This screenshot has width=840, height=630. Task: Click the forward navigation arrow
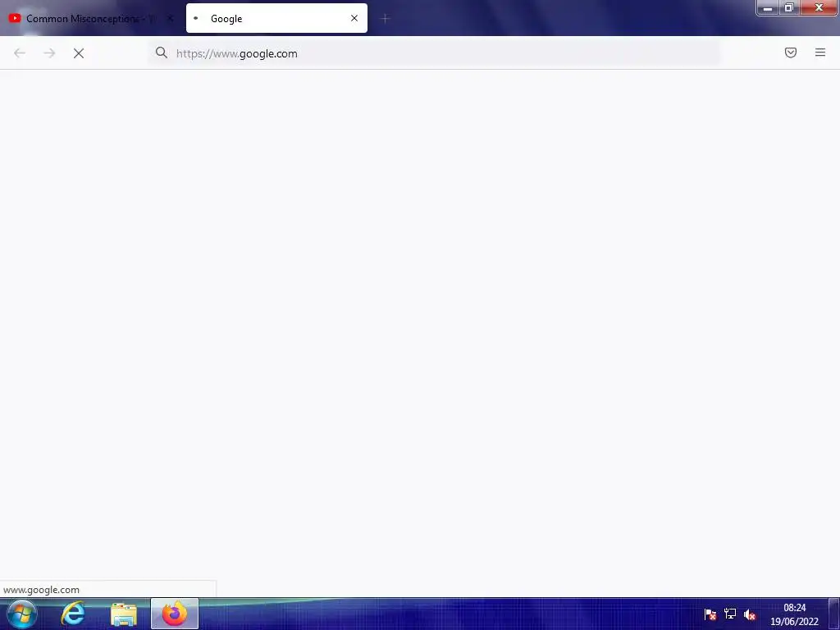click(x=49, y=53)
